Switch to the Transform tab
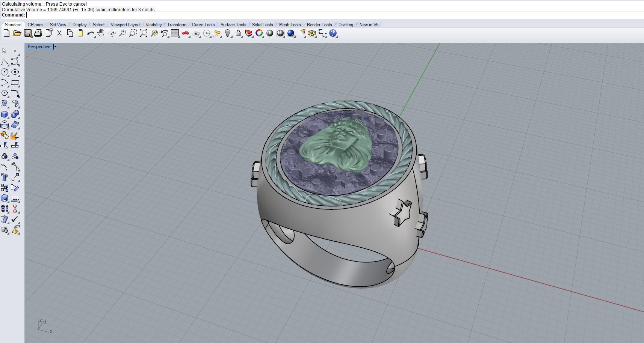Image resolution: width=644 pixels, height=343 pixels. tap(177, 25)
